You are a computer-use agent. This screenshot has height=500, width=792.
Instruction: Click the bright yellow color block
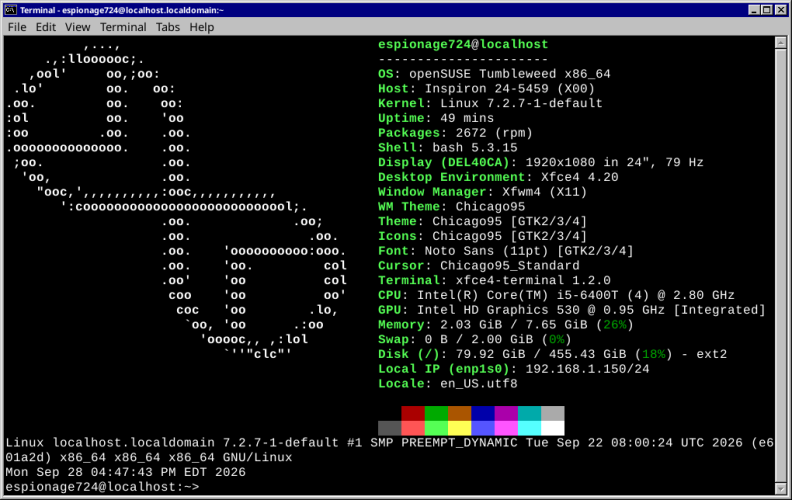click(x=460, y=428)
